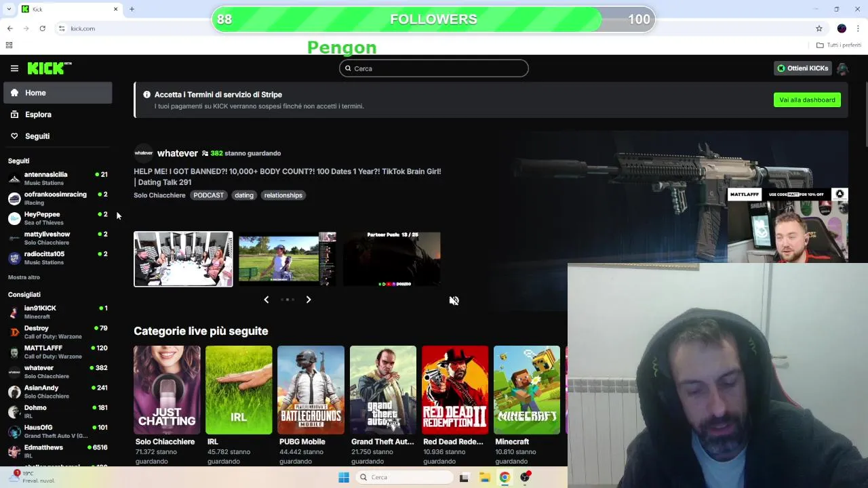Open the hamburger sidebar menu

click(x=14, y=68)
